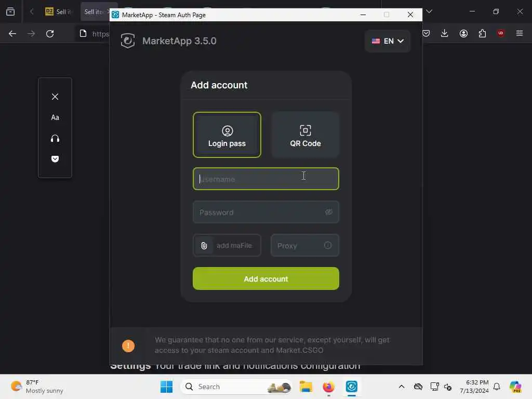The height and width of the screenshot is (399, 532).
Task: Open Copilot icon in taskbar corner
Action: (x=515, y=387)
